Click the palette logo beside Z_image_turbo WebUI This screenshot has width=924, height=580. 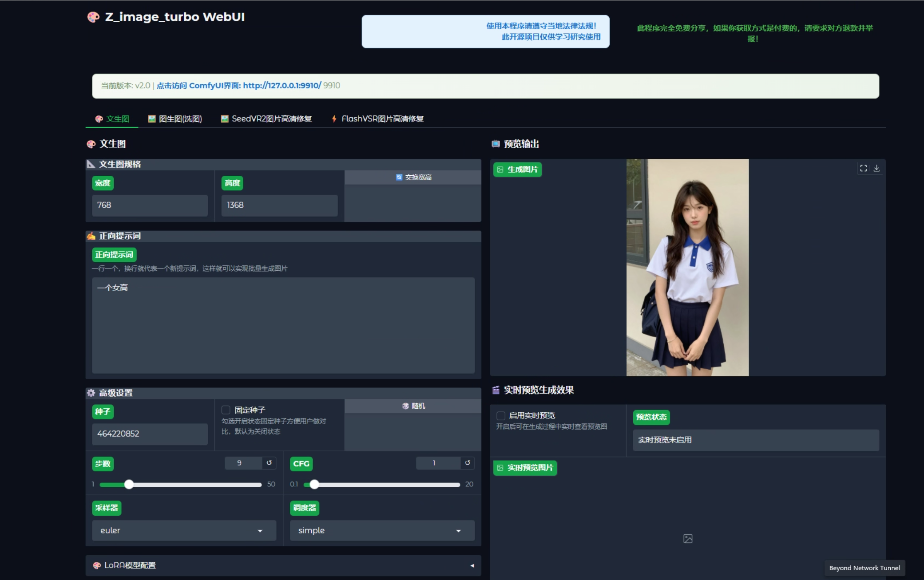coord(93,17)
